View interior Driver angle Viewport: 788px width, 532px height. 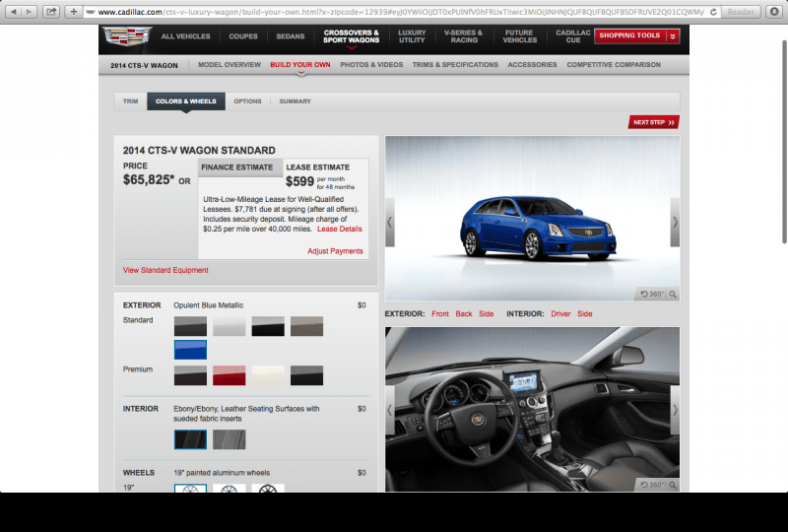[560, 313]
